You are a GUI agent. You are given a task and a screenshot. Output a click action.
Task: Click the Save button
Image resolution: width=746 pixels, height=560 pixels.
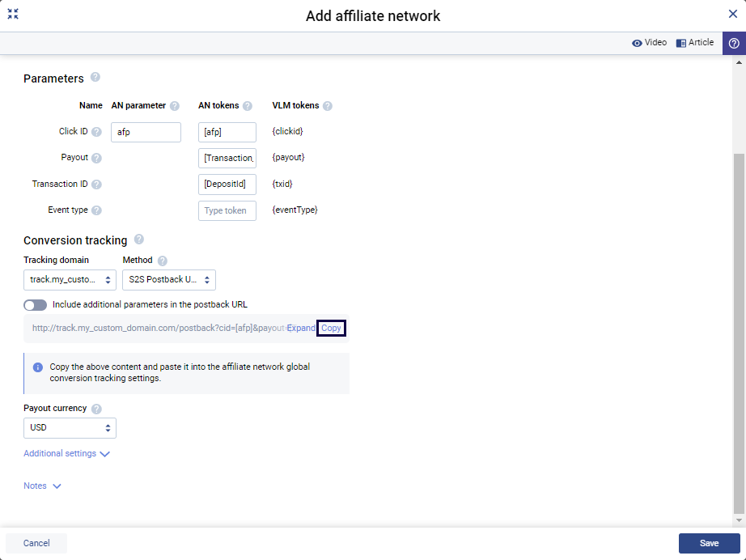(x=709, y=543)
